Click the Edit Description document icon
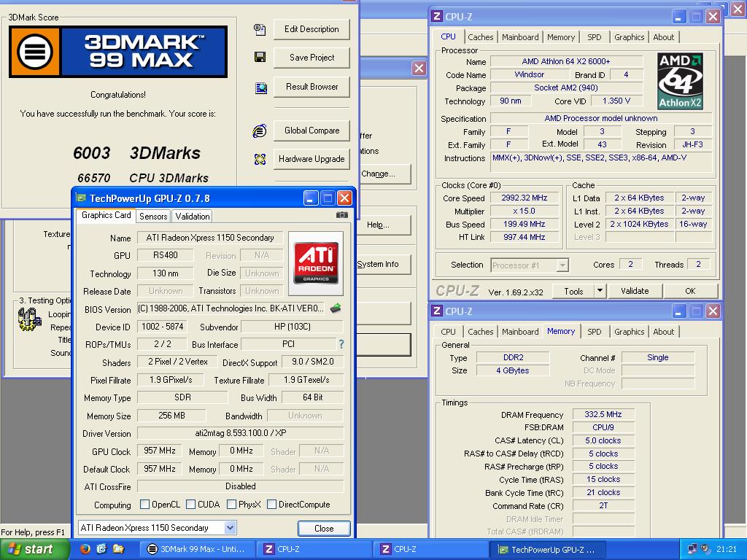747x560 pixels. 260,29
